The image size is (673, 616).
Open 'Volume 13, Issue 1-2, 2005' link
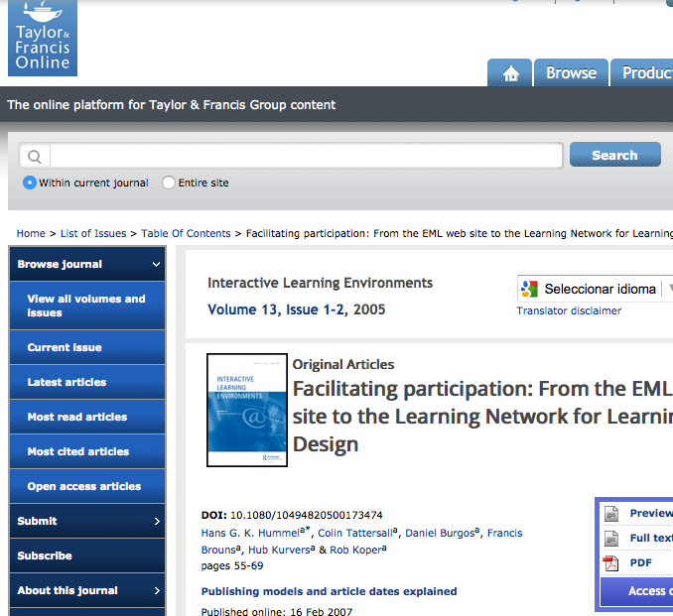pos(296,309)
